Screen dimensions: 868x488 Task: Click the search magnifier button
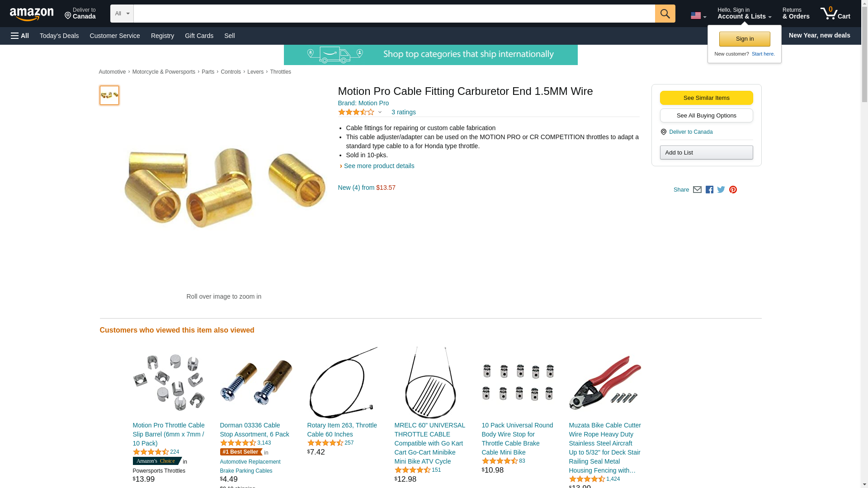665,14
